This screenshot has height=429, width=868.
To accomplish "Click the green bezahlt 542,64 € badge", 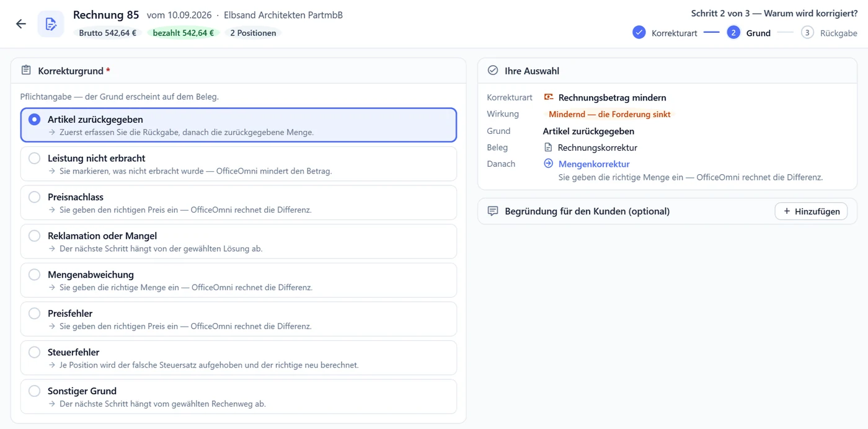I will pos(183,33).
